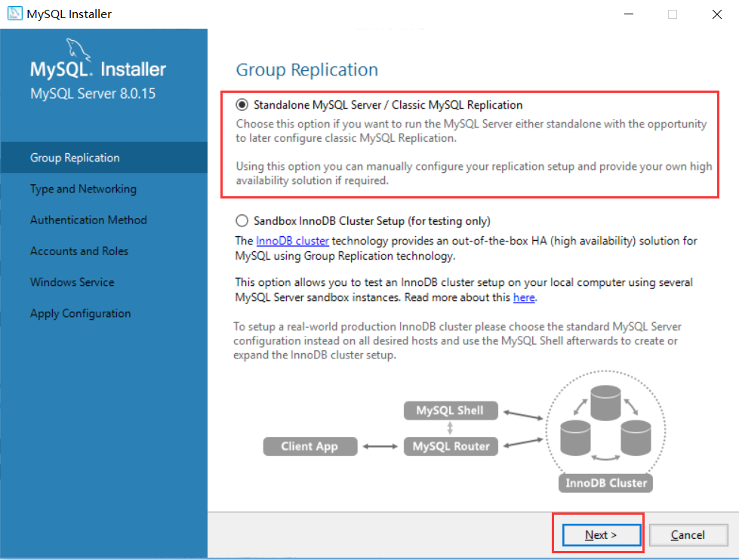Click the Client App diagram box
The image size is (739, 560).
coord(309,446)
